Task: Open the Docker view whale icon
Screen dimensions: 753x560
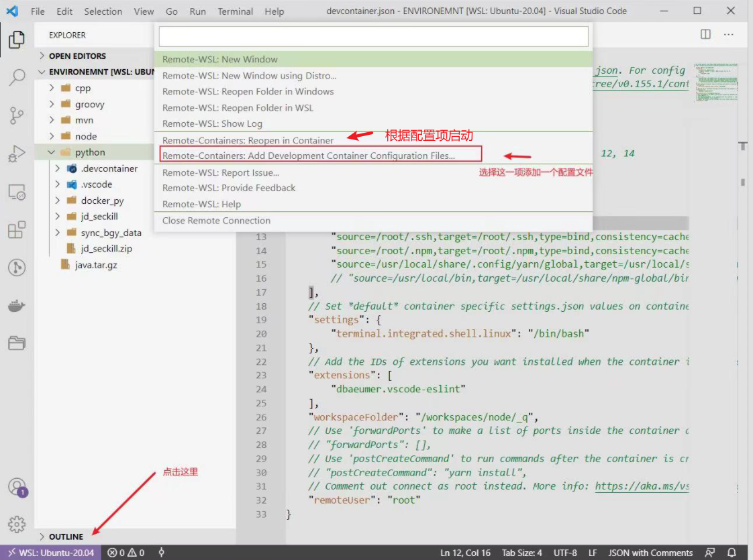Action: pos(17,306)
